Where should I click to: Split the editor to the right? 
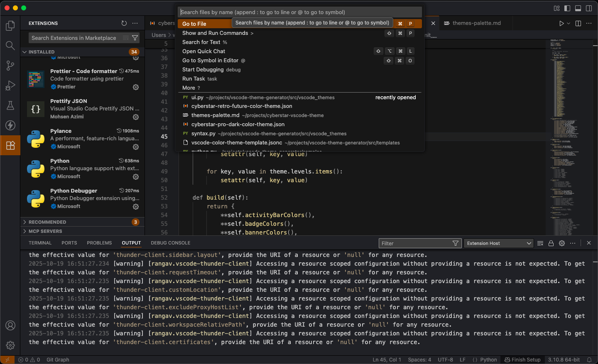578,23
